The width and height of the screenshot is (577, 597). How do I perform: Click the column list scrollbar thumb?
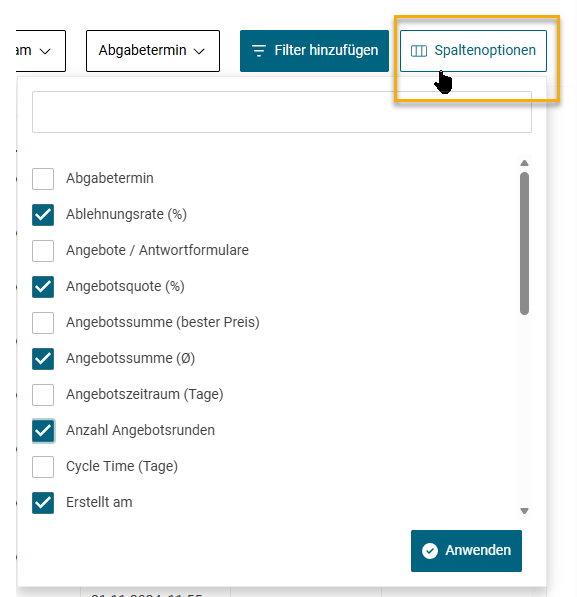(x=524, y=243)
